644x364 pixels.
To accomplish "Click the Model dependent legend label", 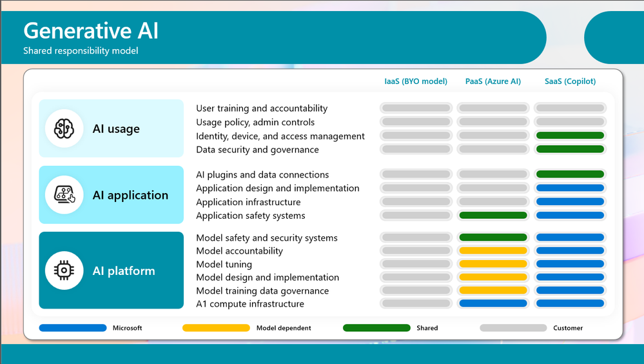I will point(284,328).
